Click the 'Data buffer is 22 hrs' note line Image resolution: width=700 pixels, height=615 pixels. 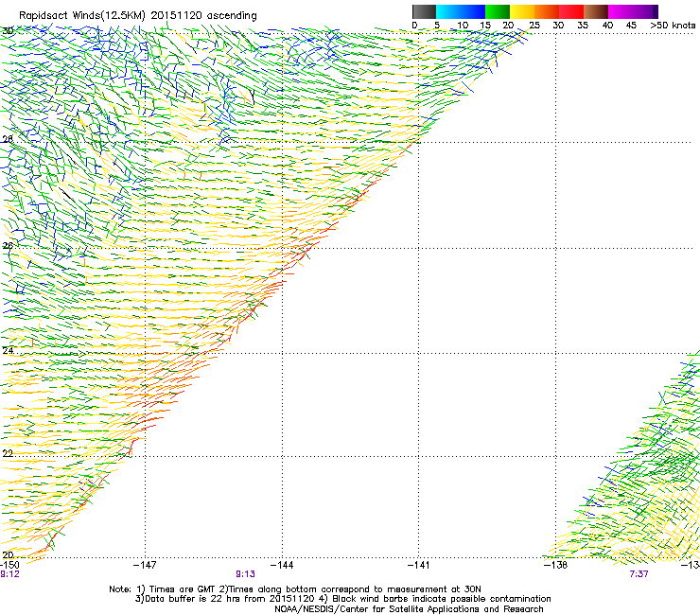tap(342, 599)
